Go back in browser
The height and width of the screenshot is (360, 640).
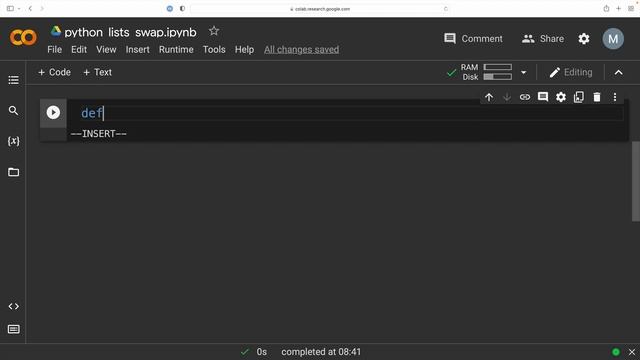[x=30, y=8]
